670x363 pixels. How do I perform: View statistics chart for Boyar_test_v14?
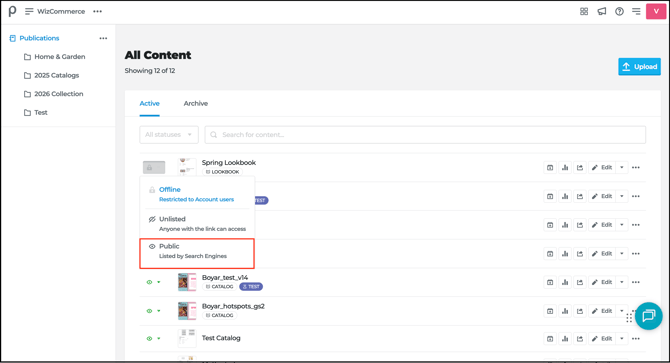[x=565, y=282]
